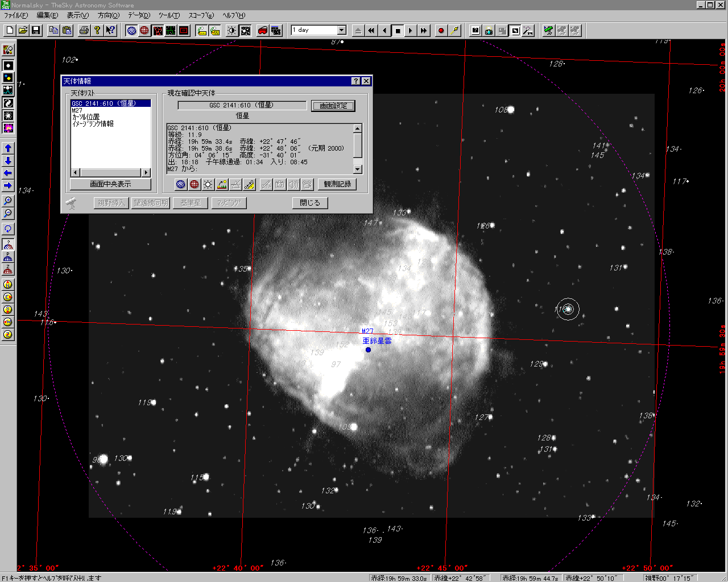Open the データ(D) menu

coord(139,15)
